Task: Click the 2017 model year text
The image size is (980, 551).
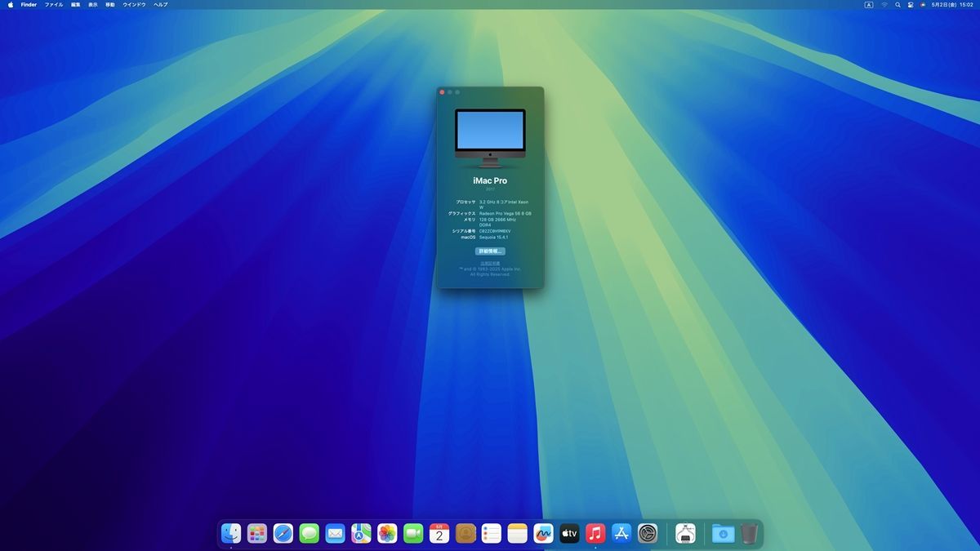Action: pyautogui.click(x=490, y=189)
